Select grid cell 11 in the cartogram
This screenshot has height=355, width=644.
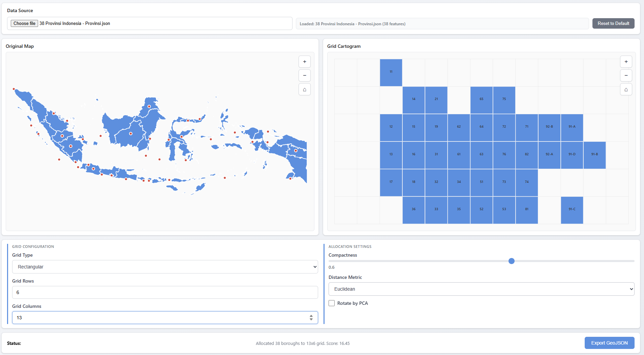[391, 72]
